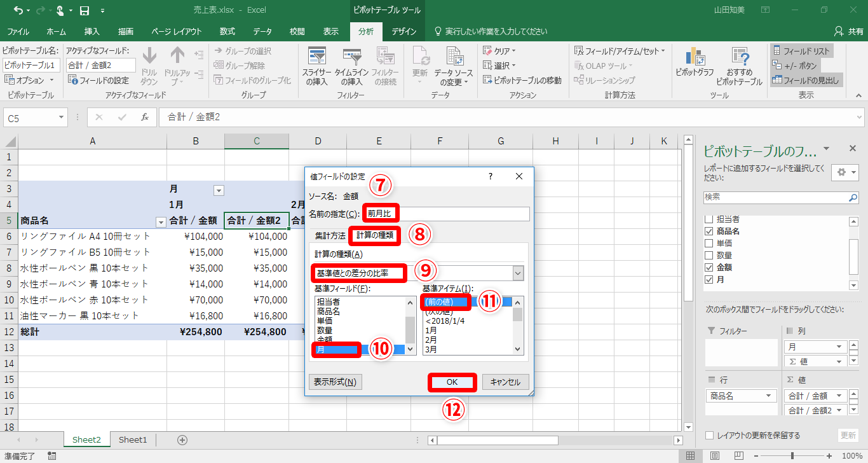The height and width of the screenshot is (463, 868).
Task: Click the fx insert function icon
Action: [145, 117]
